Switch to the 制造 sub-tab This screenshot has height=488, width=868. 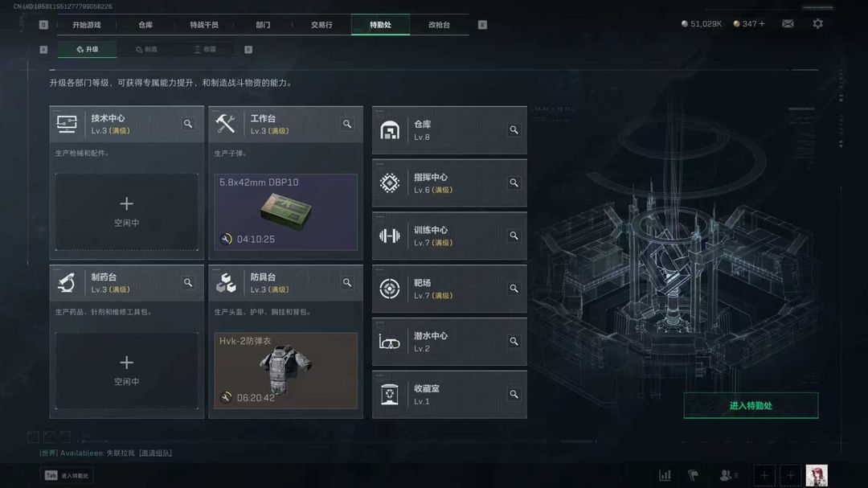tap(147, 49)
